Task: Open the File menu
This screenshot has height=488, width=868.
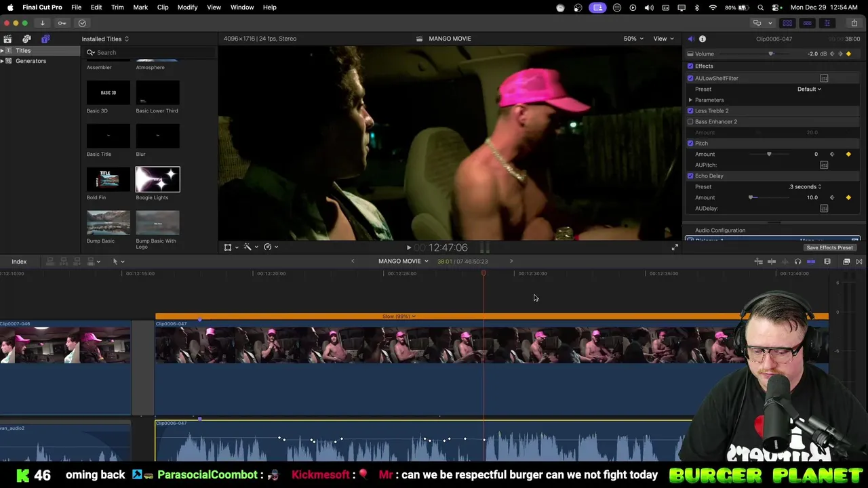Action: click(x=77, y=7)
